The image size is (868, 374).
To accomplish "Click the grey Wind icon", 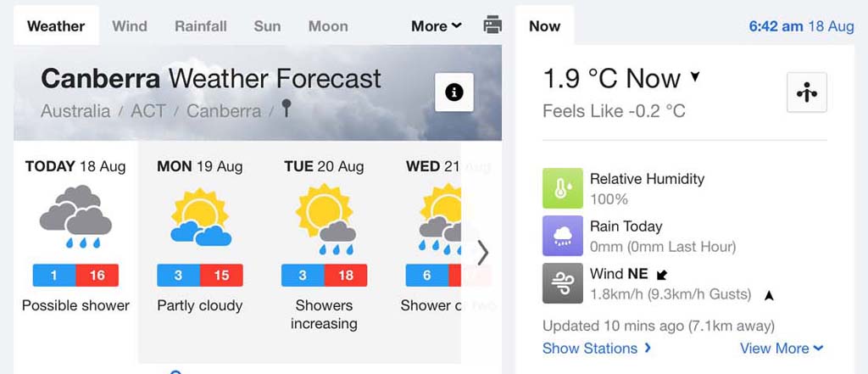I will (563, 283).
